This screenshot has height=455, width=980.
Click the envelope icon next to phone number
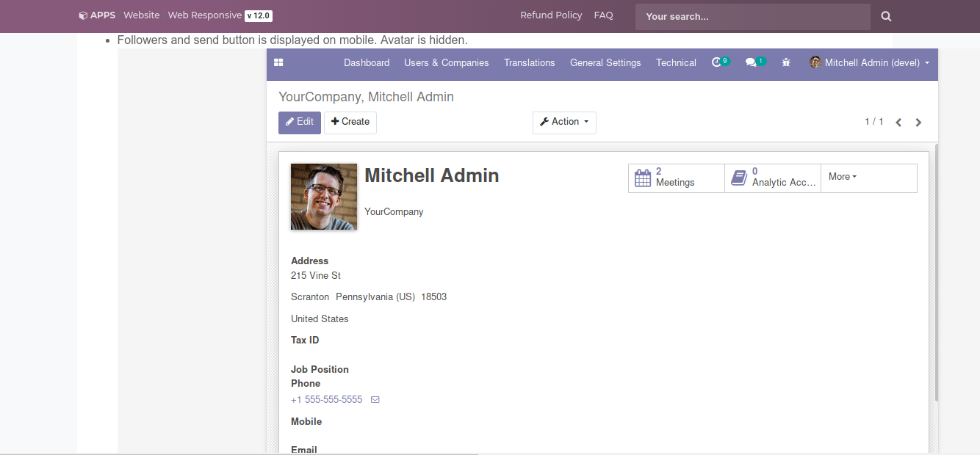(375, 400)
